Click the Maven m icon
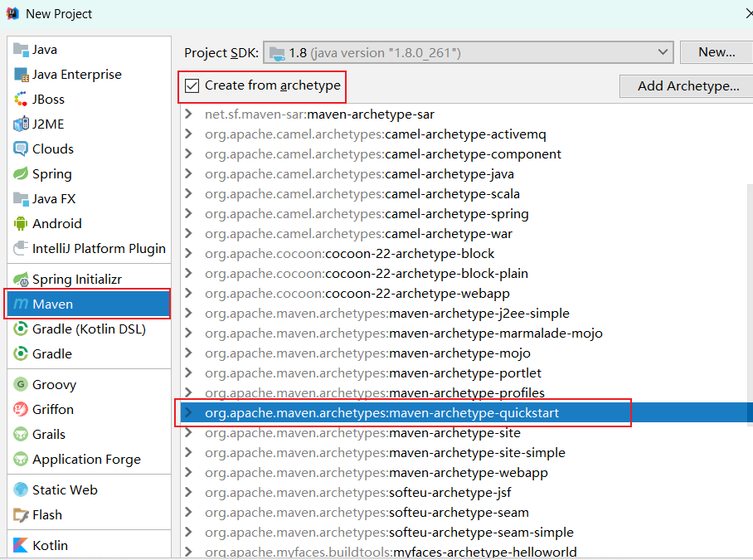Viewport: 753px width, 560px height. [x=21, y=304]
